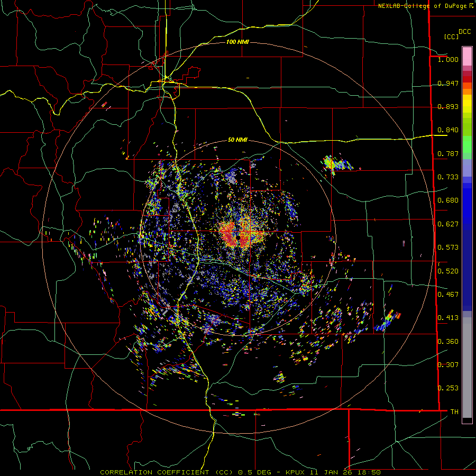
Task: Click the black radar site dot at center
Action: coord(239,237)
